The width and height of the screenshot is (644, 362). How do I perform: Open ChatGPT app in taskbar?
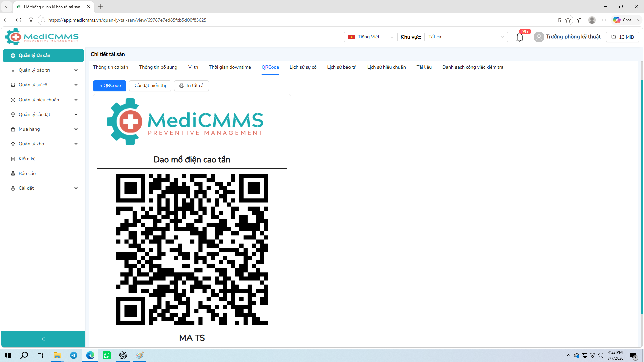tap(123, 355)
